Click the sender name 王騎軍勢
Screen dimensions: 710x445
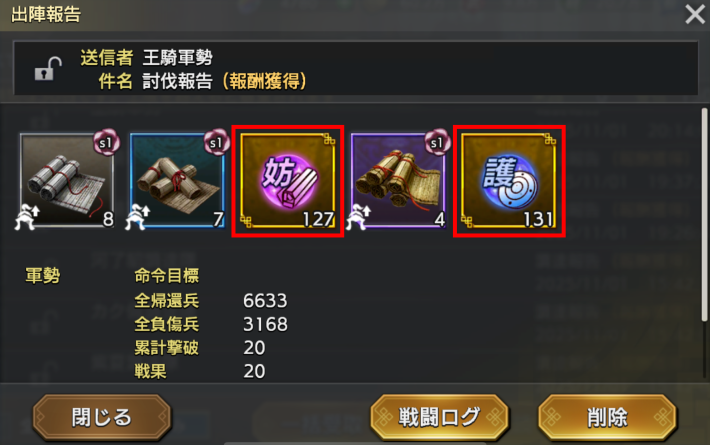tap(178, 57)
